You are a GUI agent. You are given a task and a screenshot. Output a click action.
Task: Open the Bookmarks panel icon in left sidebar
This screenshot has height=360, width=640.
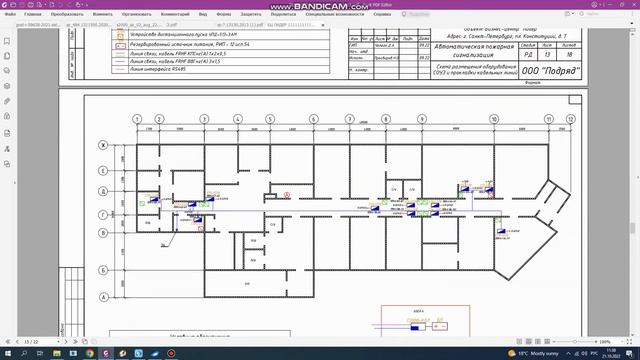coord(7,41)
